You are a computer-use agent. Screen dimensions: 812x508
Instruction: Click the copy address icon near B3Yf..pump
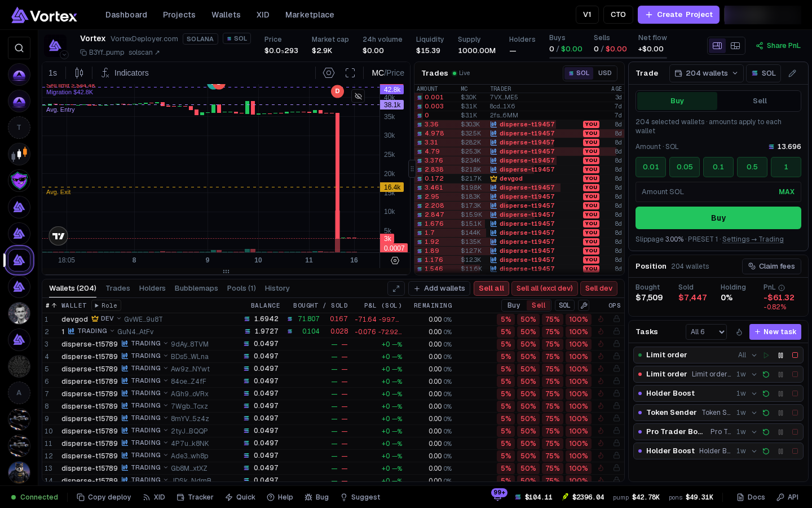83,52
